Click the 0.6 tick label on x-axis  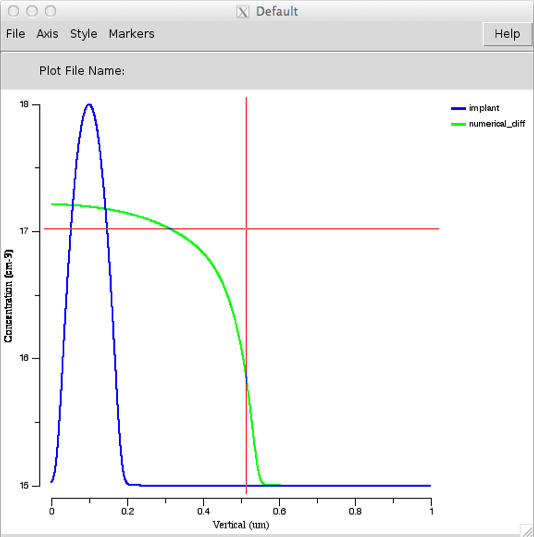[279, 511]
